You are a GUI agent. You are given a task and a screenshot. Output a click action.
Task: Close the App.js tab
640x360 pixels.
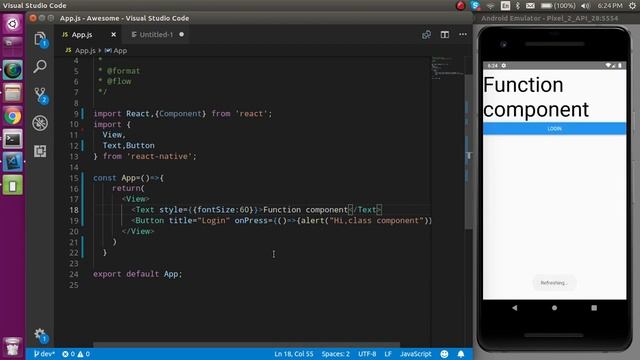pos(113,35)
